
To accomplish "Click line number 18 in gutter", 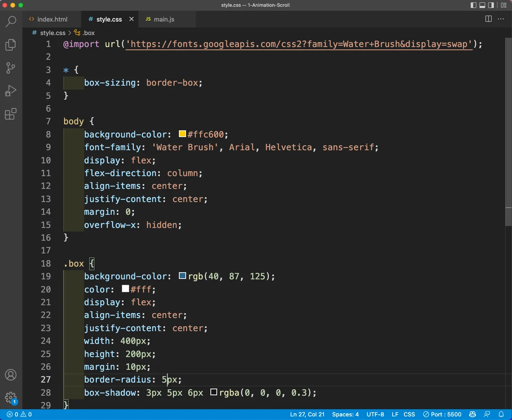I will click(x=46, y=263).
